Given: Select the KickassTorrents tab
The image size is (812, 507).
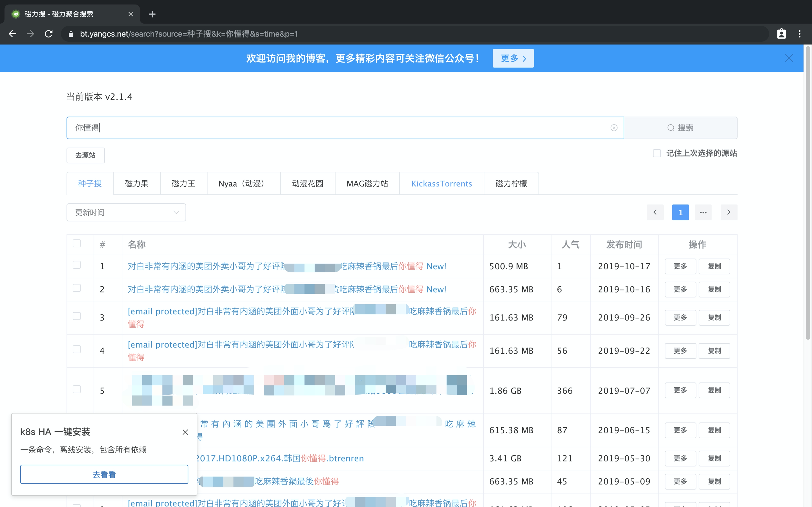Looking at the screenshot, I should [441, 183].
